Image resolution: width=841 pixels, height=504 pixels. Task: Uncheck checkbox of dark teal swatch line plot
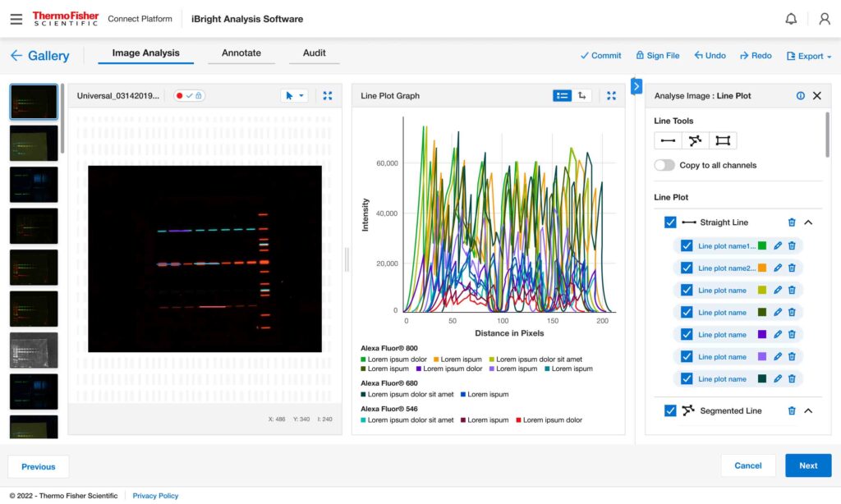coord(687,378)
